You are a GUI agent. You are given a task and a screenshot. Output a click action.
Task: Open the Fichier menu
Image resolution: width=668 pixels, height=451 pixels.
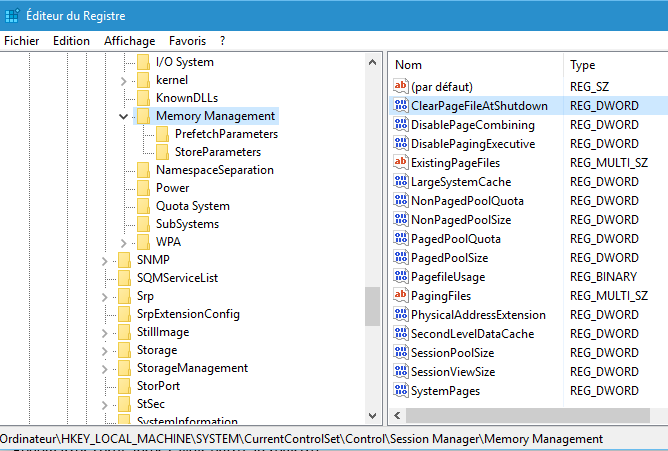(x=21, y=41)
